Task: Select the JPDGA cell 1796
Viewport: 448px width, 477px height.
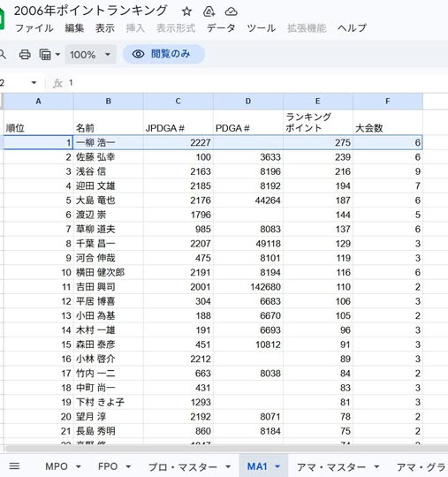Action: click(x=178, y=215)
